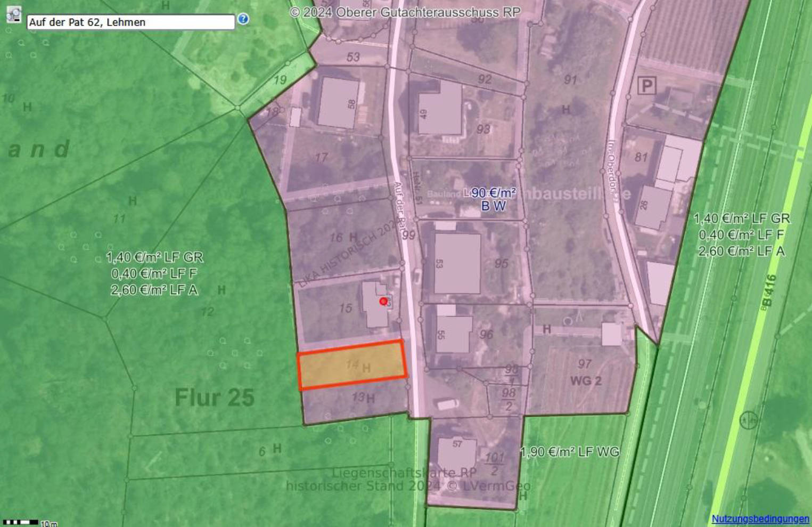Click parcel number 13

(x=358, y=397)
